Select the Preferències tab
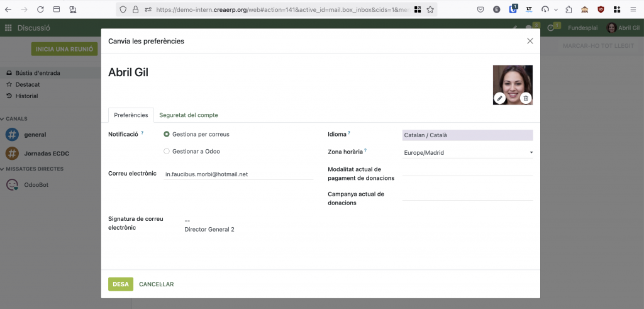 131,115
